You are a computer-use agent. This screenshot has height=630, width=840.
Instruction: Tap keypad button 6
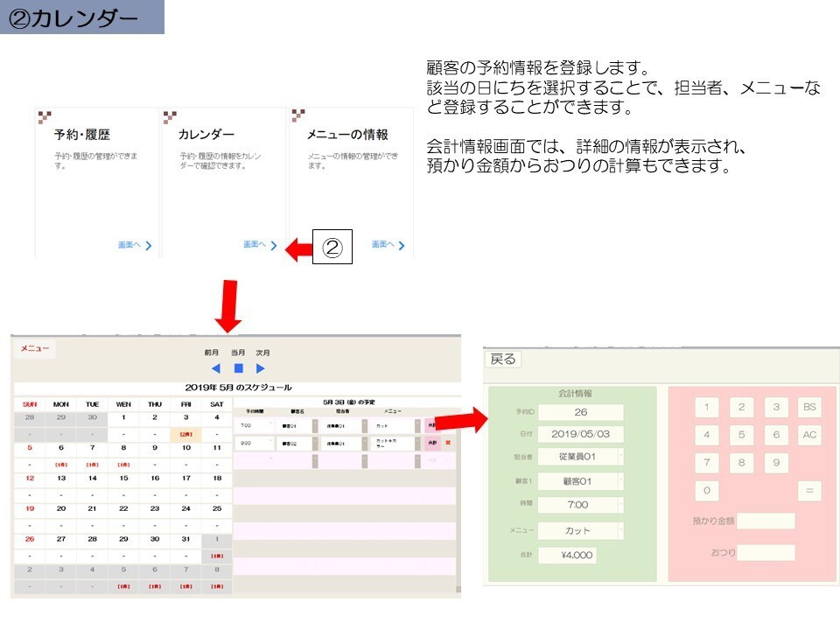776,435
